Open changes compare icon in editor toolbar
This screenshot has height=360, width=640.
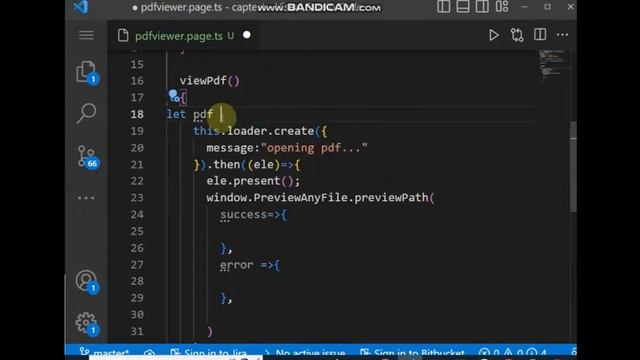(517, 35)
